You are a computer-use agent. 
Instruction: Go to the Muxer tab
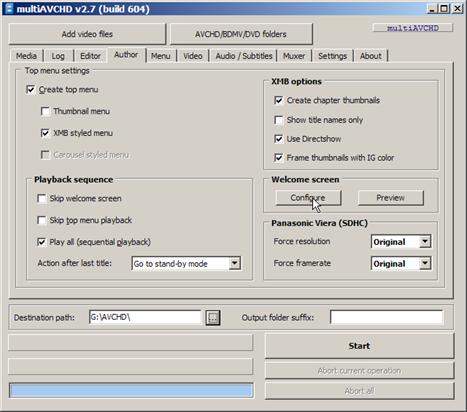point(294,56)
